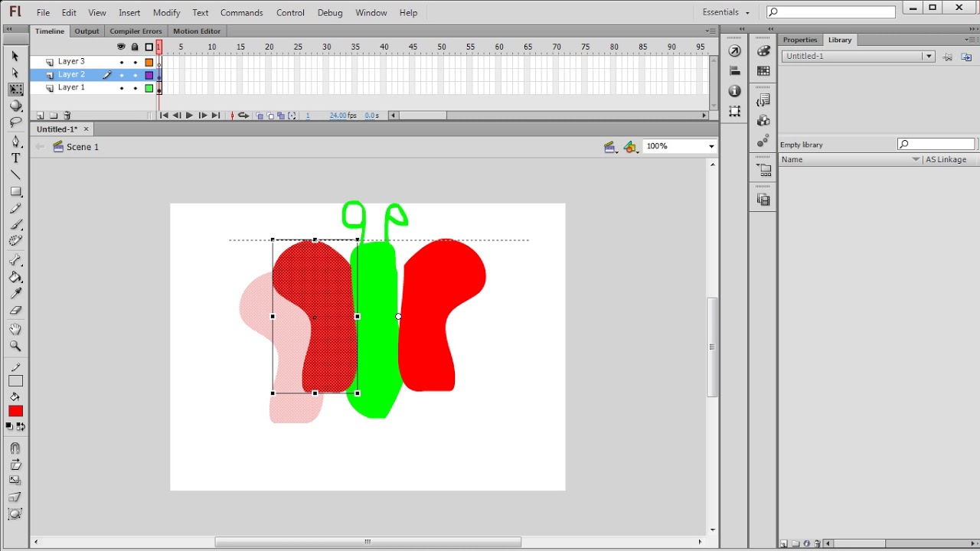Select the black arrow Selection tool
980x551 pixels.
[15, 57]
